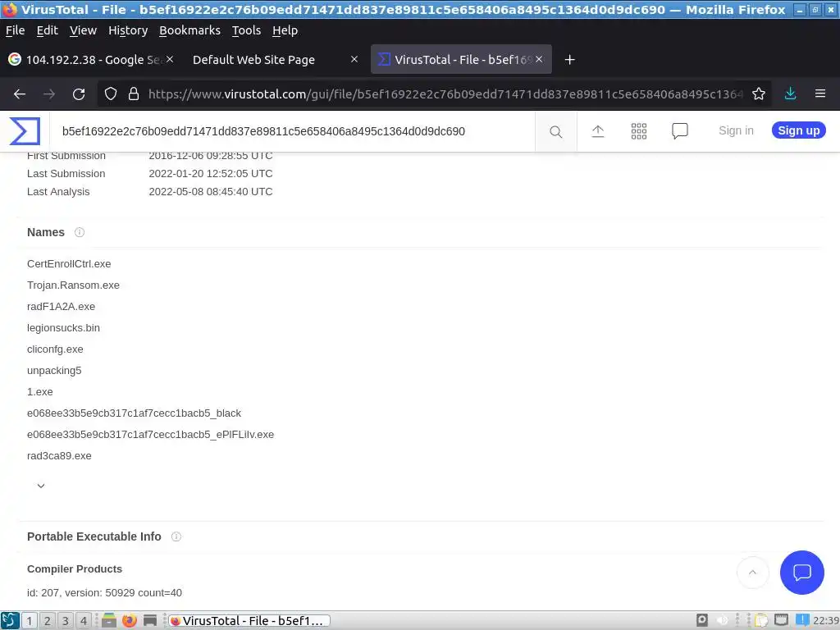Click the search magnifier icon
Image resolution: width=840 pixels, height=630 pixels.
(555, 132)
